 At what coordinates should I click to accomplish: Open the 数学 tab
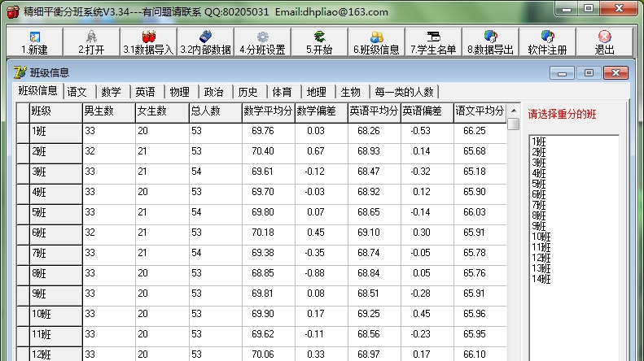[x=112, y=92]
